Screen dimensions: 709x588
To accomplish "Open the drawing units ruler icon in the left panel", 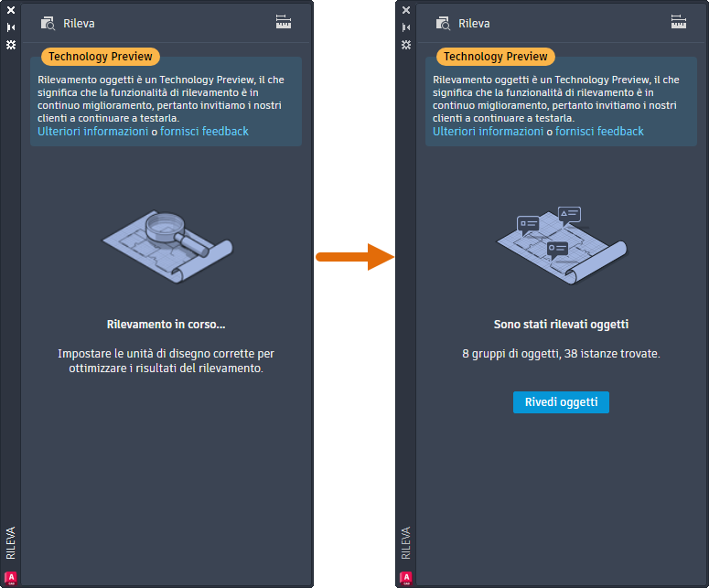I will point(284,22).
